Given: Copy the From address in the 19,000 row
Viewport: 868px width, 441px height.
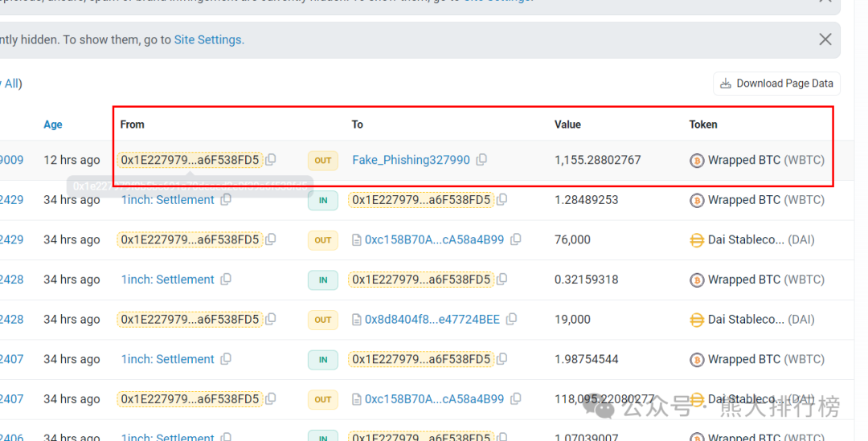Looking at the screenshot, I should tap(271, 319).
